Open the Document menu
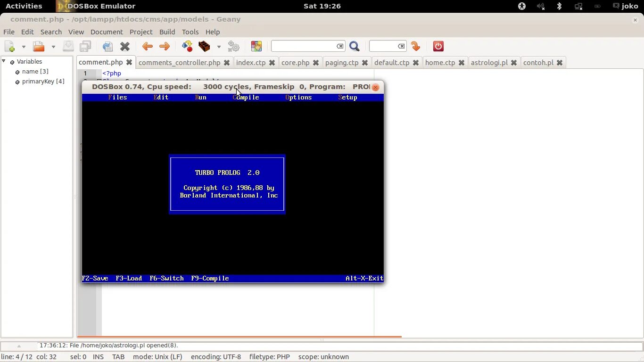The height and width of the screenshot is (362, 644). click(x=107, y=32)
